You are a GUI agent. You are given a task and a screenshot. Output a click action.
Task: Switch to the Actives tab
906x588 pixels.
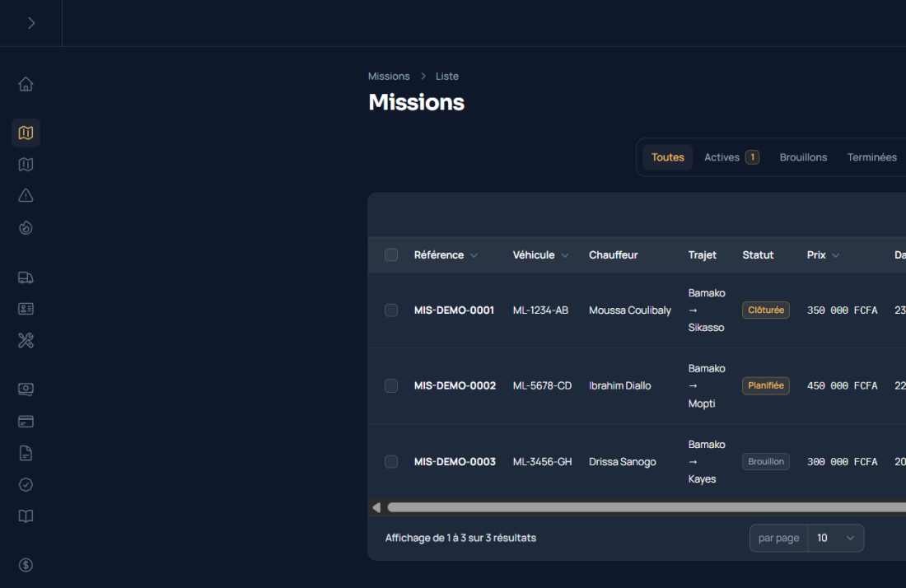pos(731,157)
